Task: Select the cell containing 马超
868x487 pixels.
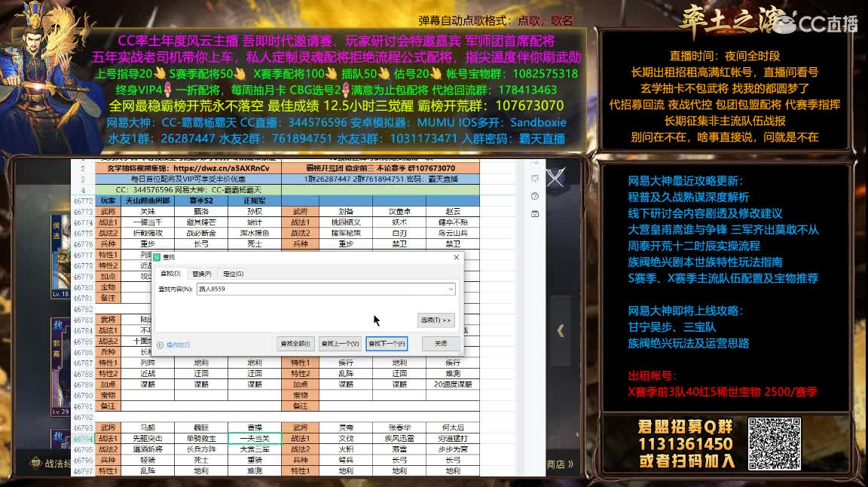Action: (148, 427)
